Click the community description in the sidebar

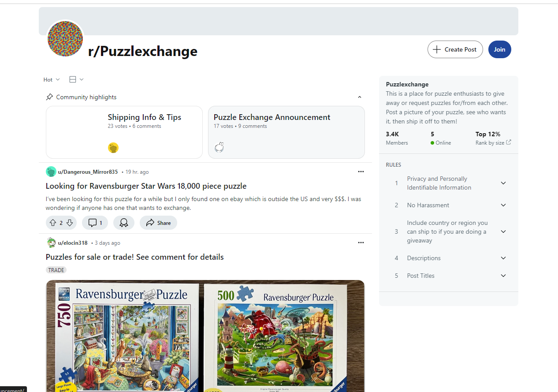pyautogui.click(x=447, y=108)
